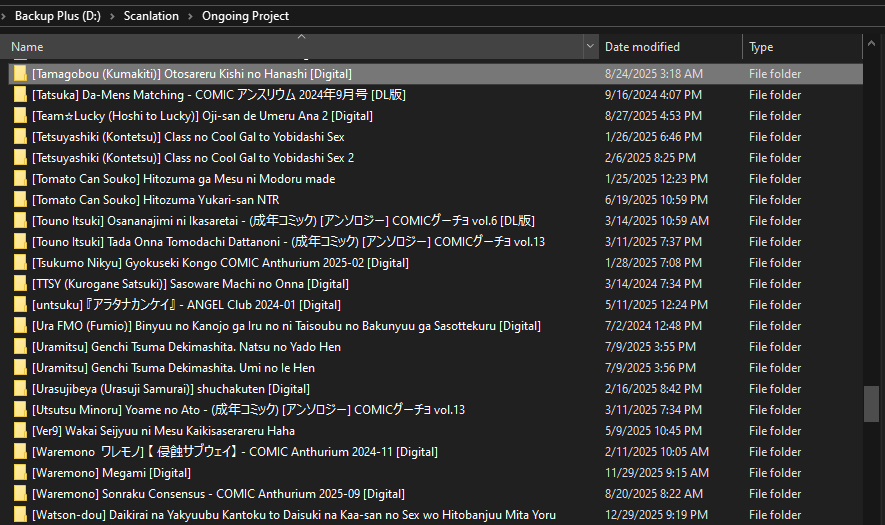Viewport: 885px width, 525px height.
Task: Select [Tatsuka] Da-Mens Matching folder name
Action: coord(219,95)
